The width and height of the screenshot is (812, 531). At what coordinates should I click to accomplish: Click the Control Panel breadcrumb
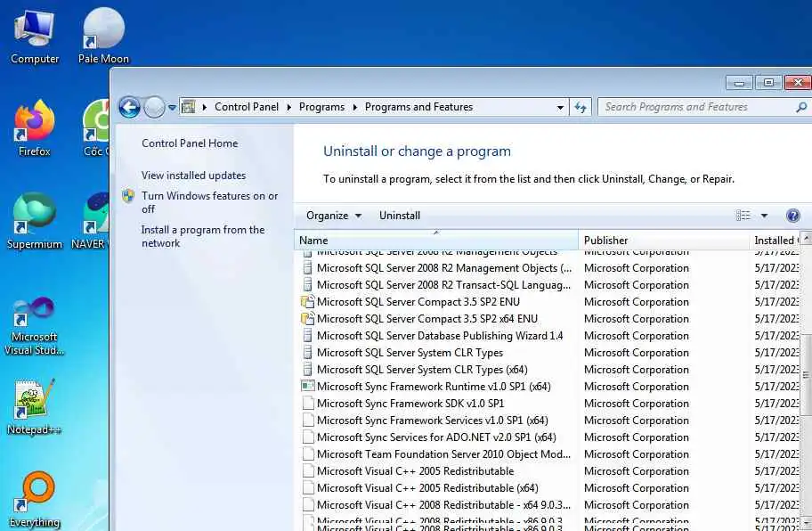click(247, 107)
